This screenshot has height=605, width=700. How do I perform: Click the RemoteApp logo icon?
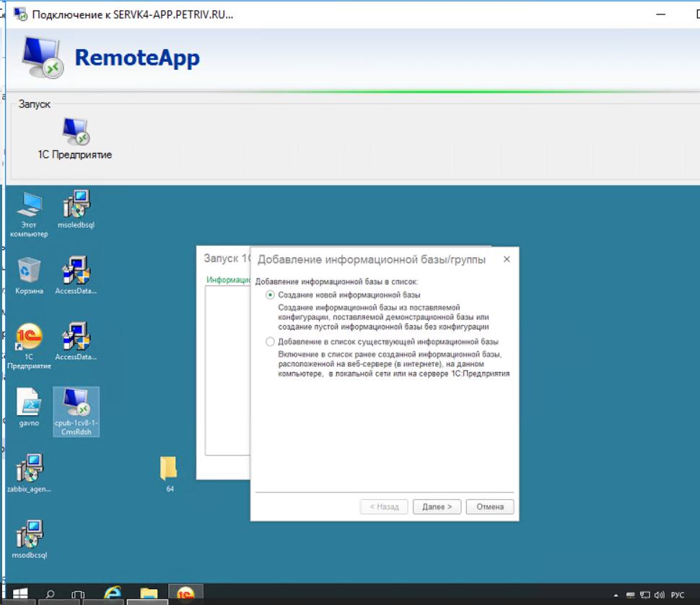(x=43, y=58)
